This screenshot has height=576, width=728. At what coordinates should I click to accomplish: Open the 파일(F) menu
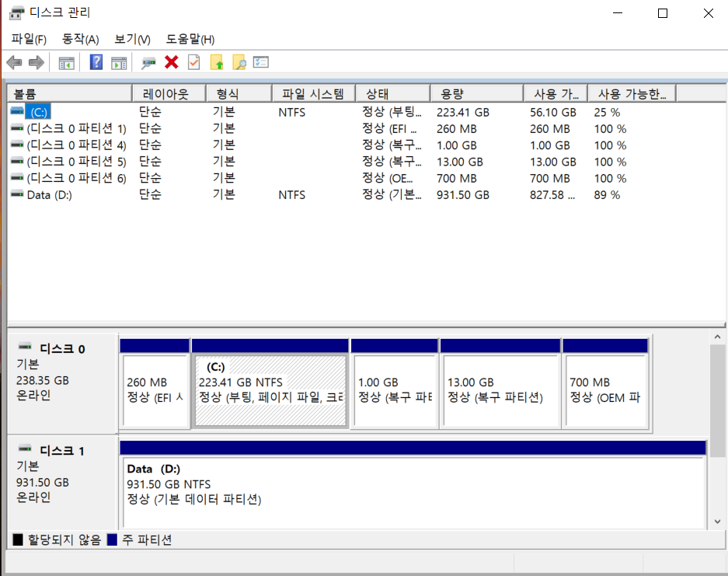29,39
